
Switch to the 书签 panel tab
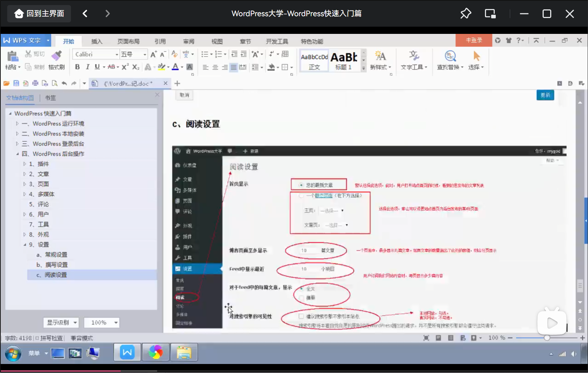point(50,98)
